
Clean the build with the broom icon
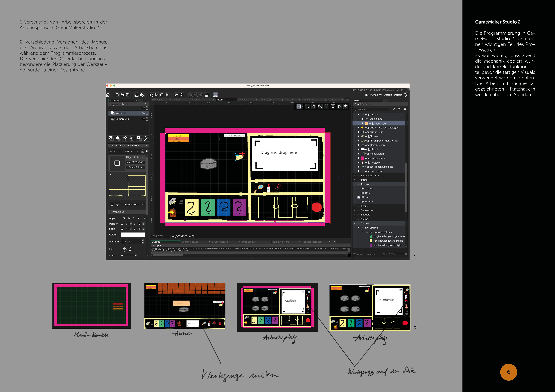(x=167, y=95)
